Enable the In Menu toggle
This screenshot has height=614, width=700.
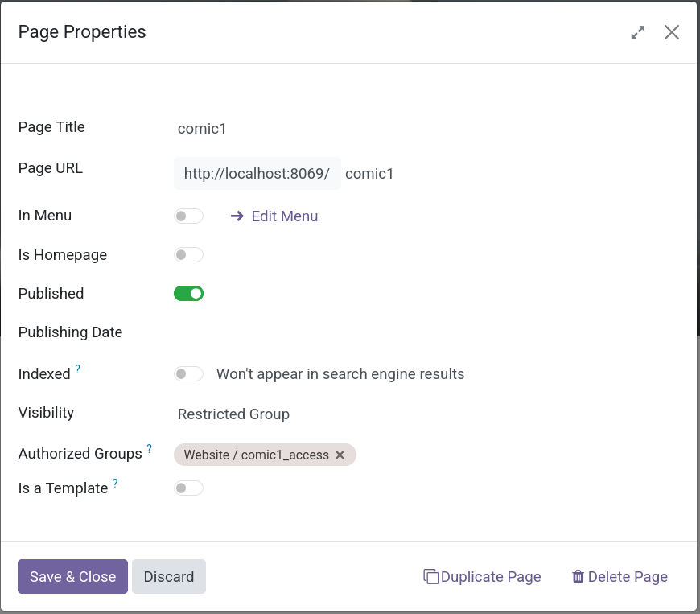[x=188, y=216]
